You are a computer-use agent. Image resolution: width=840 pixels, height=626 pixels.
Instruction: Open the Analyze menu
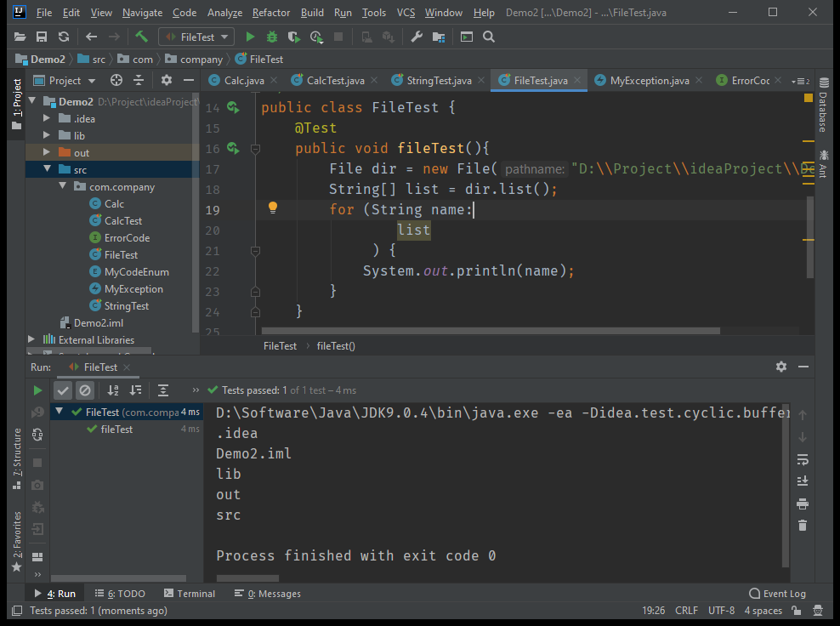tap(225, 12)
